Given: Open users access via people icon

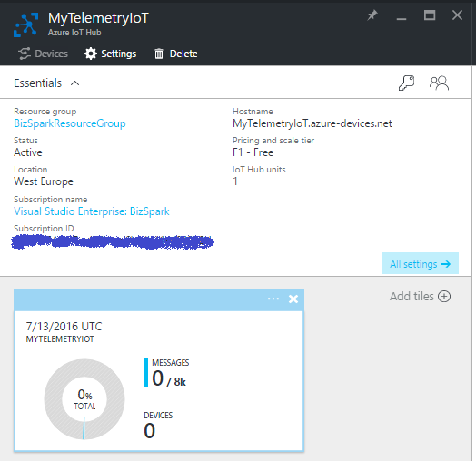Looking at the screenshot, I should click(x=439, y=83).
